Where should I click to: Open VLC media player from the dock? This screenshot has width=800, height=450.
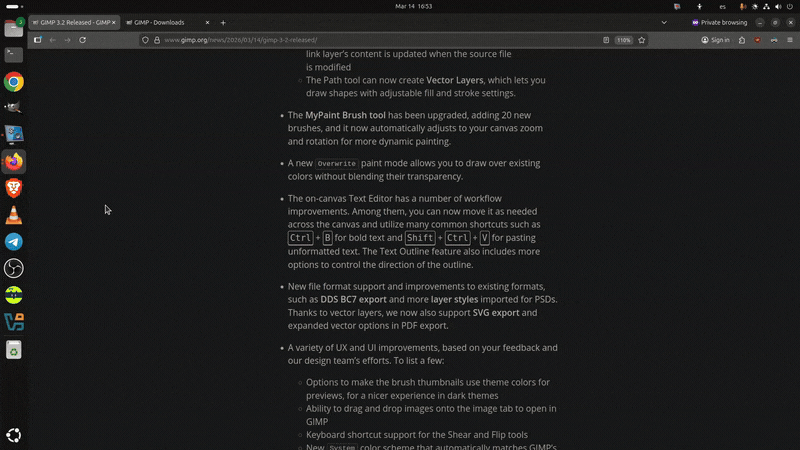(14, 215)
